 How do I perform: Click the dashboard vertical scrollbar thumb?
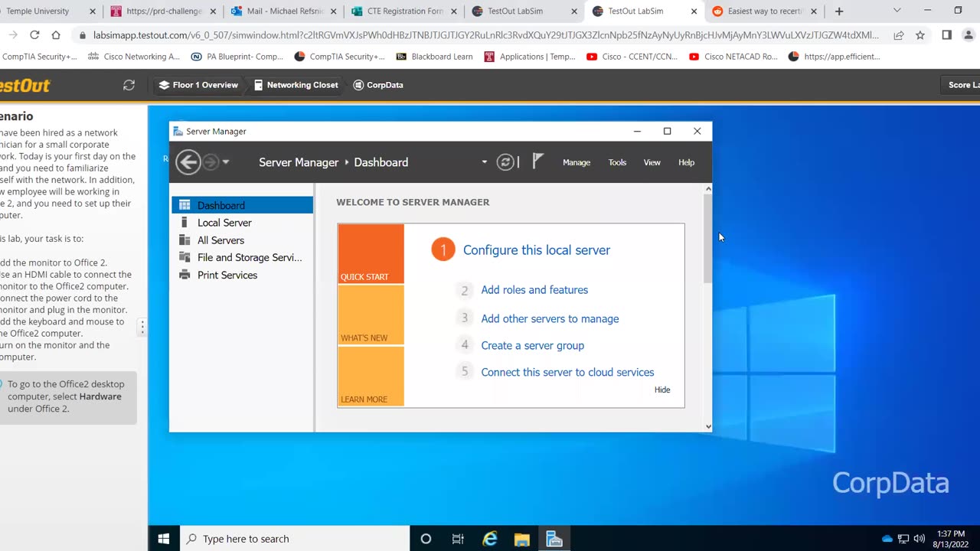point(707,238)
